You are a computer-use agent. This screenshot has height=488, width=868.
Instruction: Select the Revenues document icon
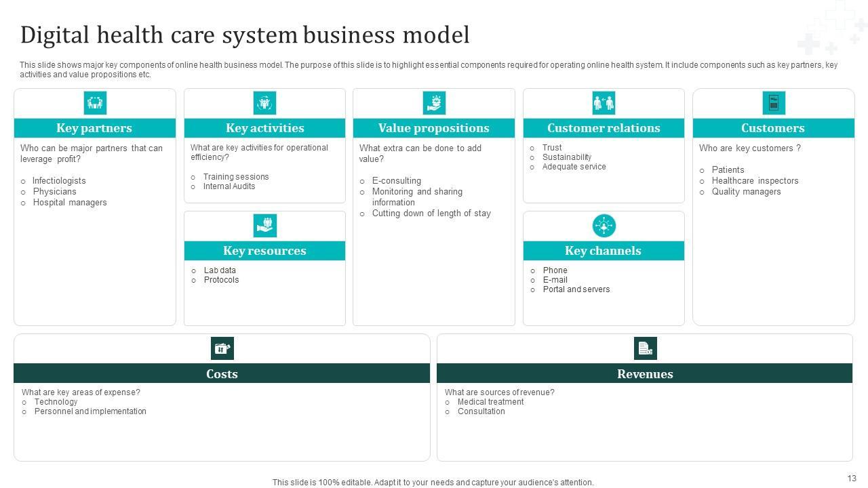coord(645,348)
